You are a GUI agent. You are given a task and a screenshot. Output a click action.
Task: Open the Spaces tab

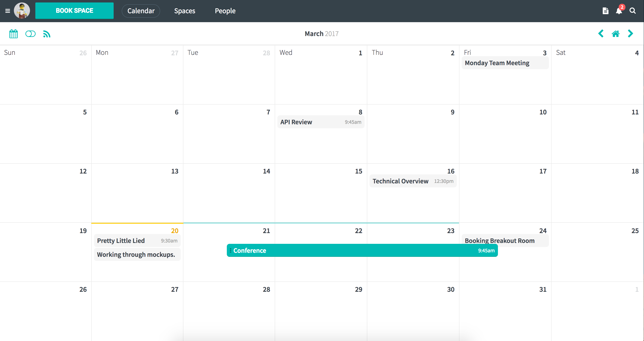point(185,11)
